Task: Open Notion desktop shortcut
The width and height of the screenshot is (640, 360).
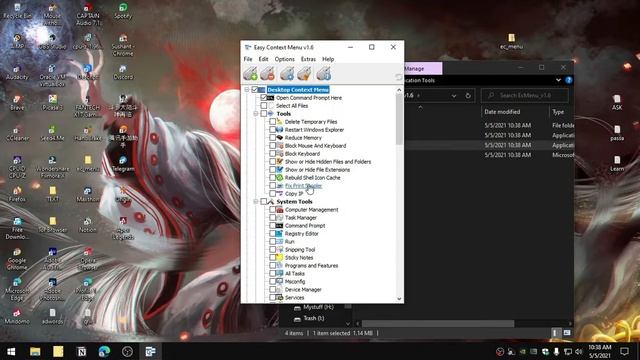Action: (x=87, y=225)
